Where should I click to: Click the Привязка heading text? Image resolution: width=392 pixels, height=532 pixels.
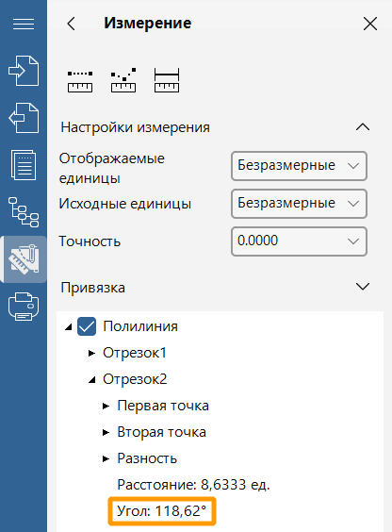click(93, 288)
